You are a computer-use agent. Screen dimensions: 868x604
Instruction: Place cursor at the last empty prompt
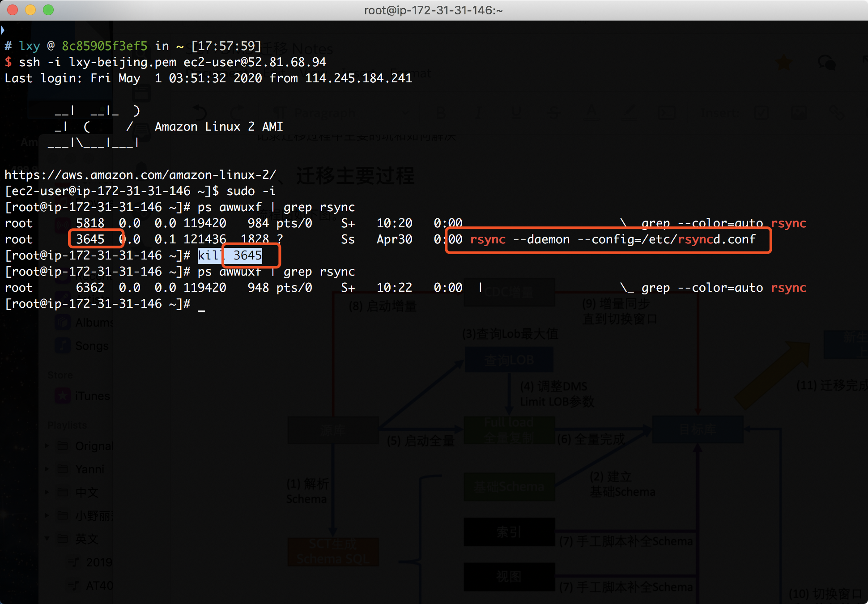201,304
